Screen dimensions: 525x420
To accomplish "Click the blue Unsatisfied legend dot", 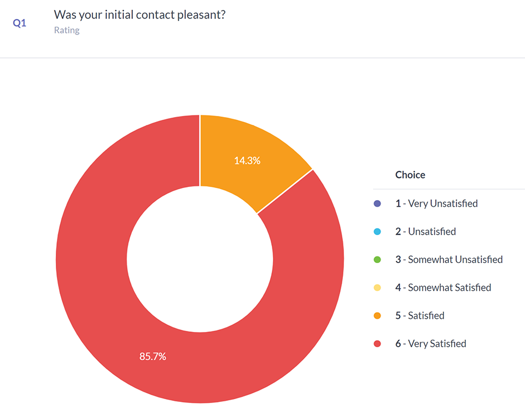I will (377, 232).
